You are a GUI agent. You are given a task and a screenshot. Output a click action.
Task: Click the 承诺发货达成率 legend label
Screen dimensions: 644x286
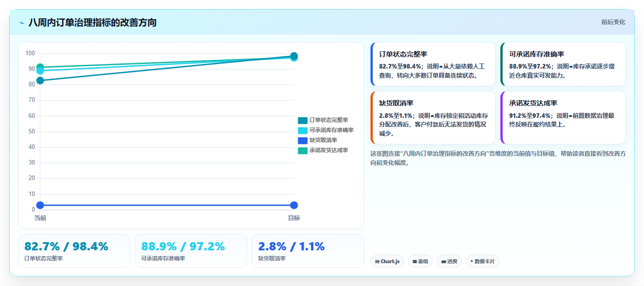(x=328, y=150)
